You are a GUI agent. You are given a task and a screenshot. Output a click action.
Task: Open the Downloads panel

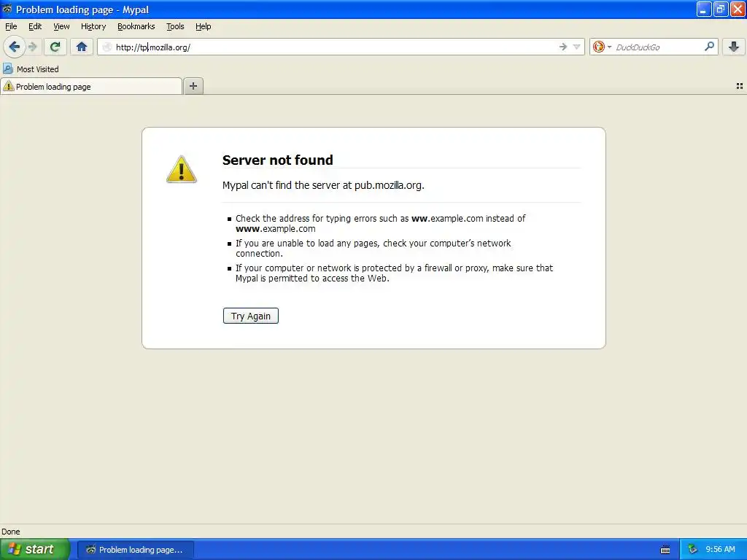coord(734,47)
